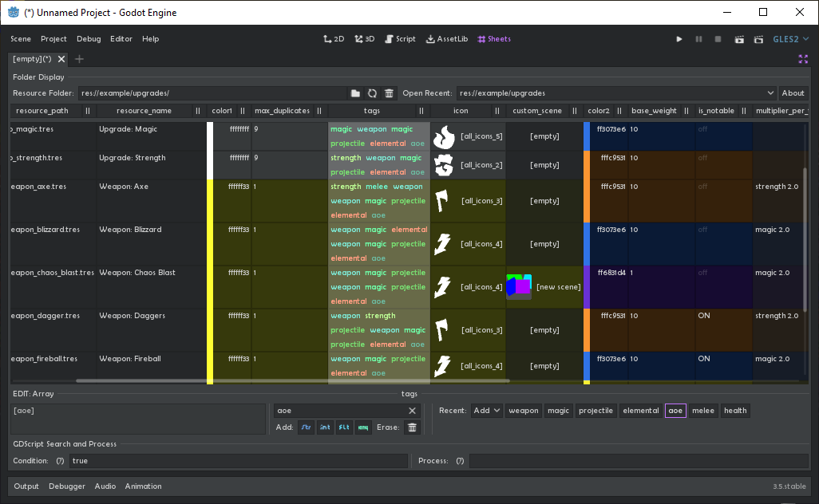This screenshot has height=504, width=819.
Task: Stop the running project
Action: click(718, 39)
